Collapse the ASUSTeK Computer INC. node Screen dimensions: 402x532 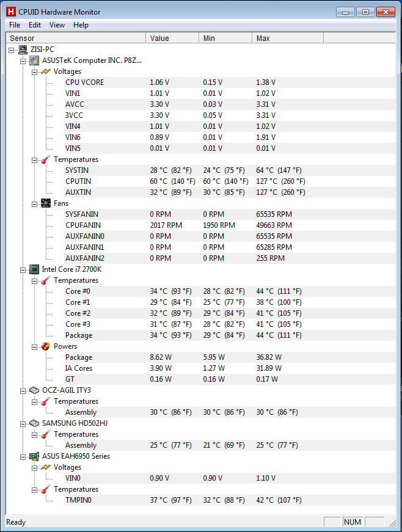pos(23,62)
